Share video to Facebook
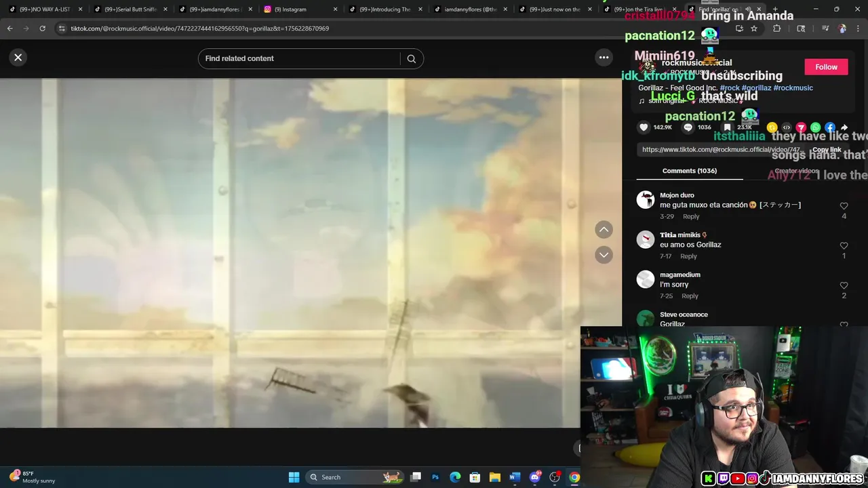Image resolution: width=868 pixels, height=488 pixels. 830,127
